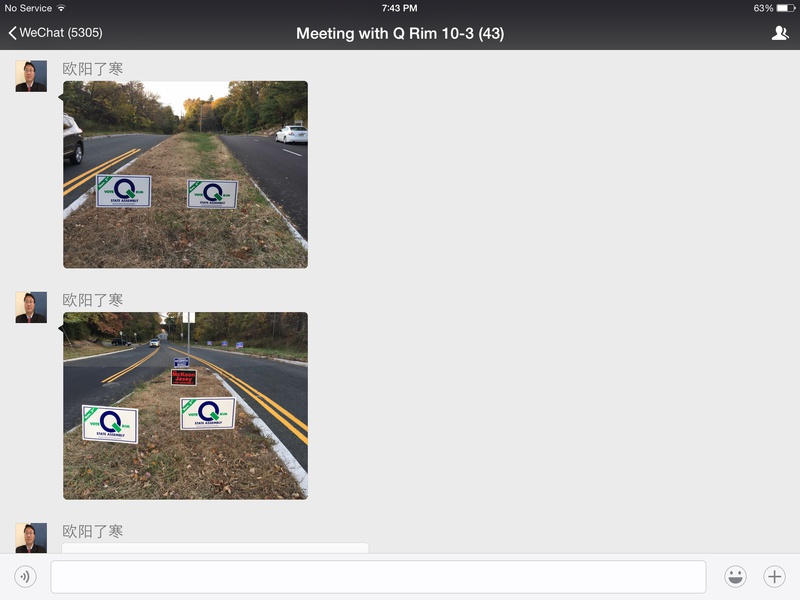Focus the message text input field

(378, 577)
